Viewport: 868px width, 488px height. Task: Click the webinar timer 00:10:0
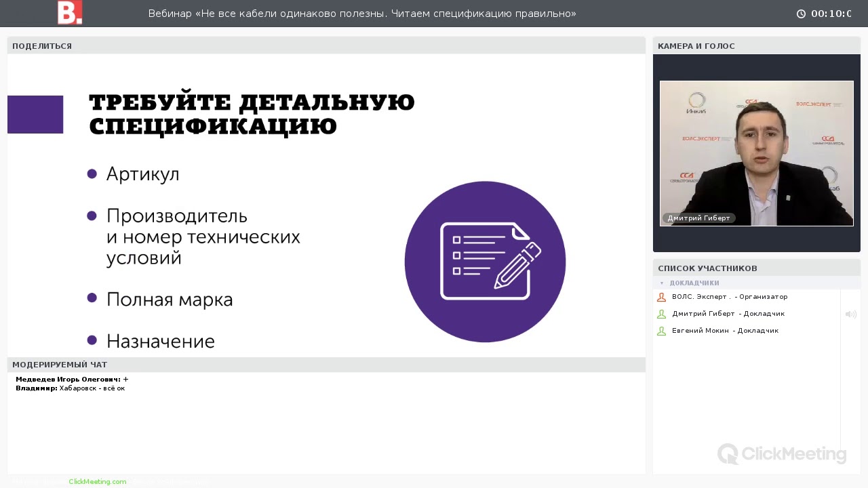click(x=831, y=14)
